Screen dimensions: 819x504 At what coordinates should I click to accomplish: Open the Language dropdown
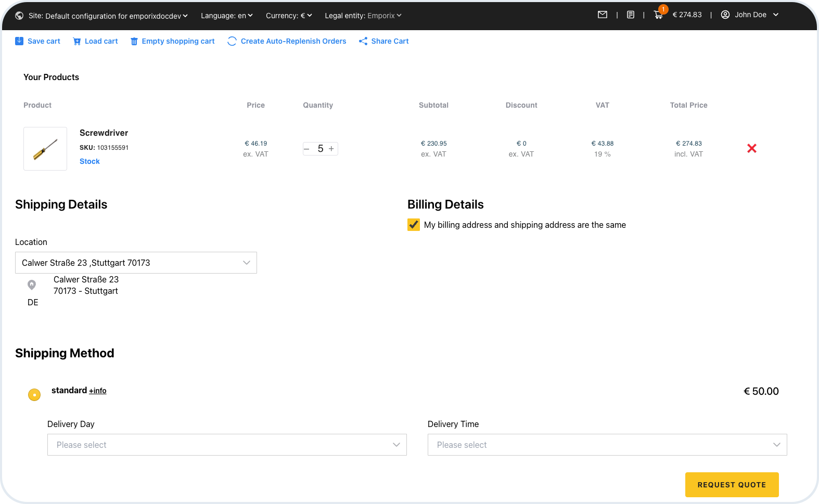[226, 16]
